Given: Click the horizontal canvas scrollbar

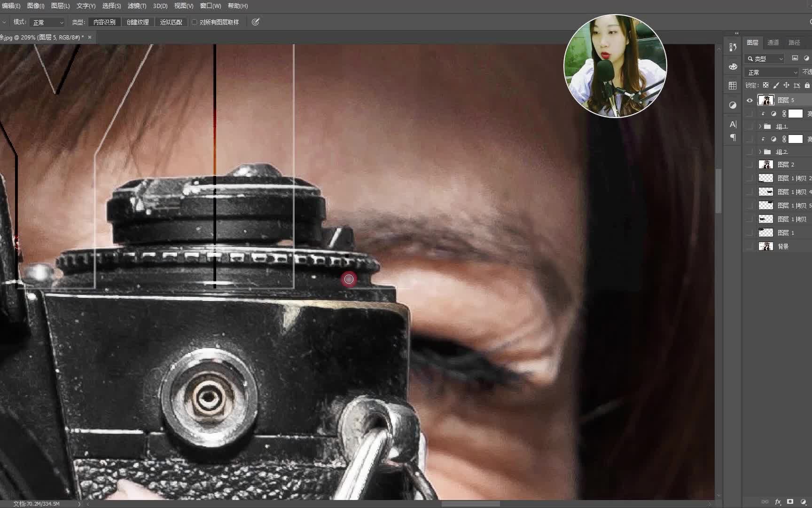Looking at the screenshot, I should click(471, 504).
